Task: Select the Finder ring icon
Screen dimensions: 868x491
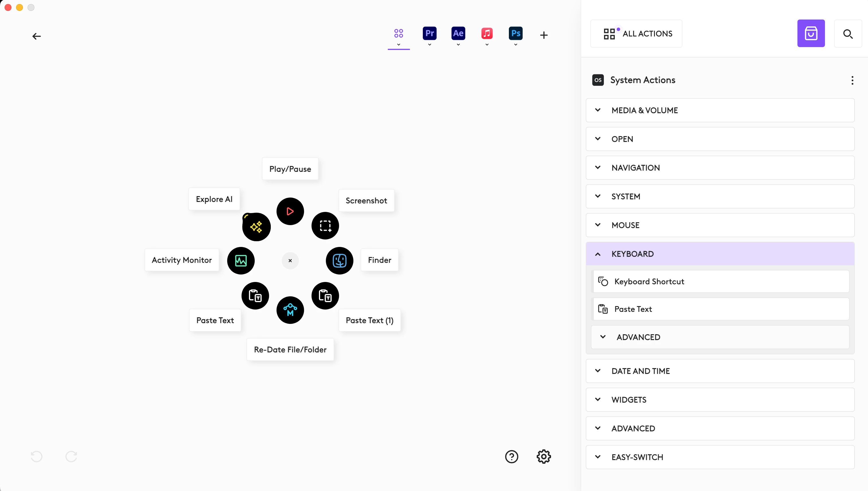Action: (x=339, y=261)
